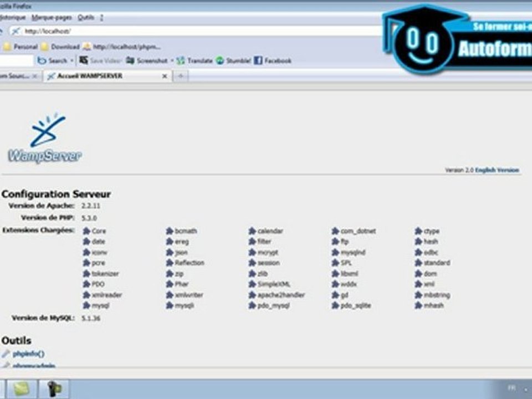Click the mysqlnd extension icon
Screen dimensions: 532x399
pos(335,253)
